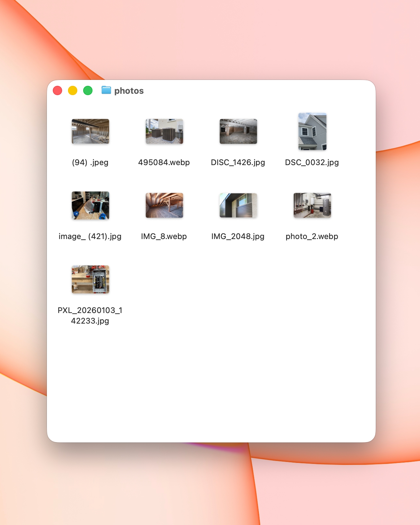Click the "PXL_20260103_142233.jpg" filename label
The width and height of the screenshot is (420, 525).
(x=90, y=315)
